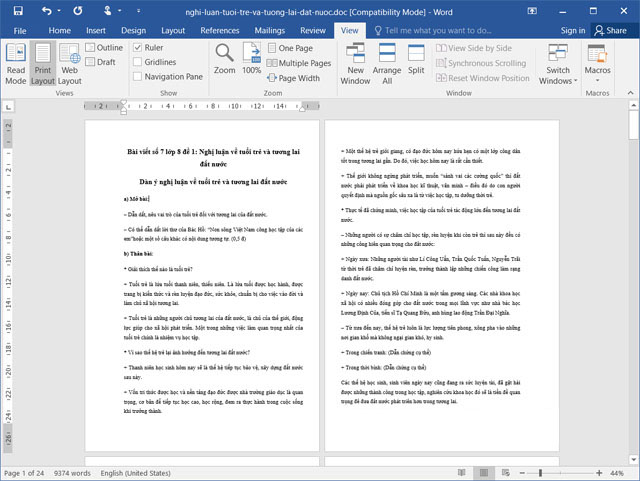Uncheck the Ruler checkbox
The image size is (640, 481).
138,48
